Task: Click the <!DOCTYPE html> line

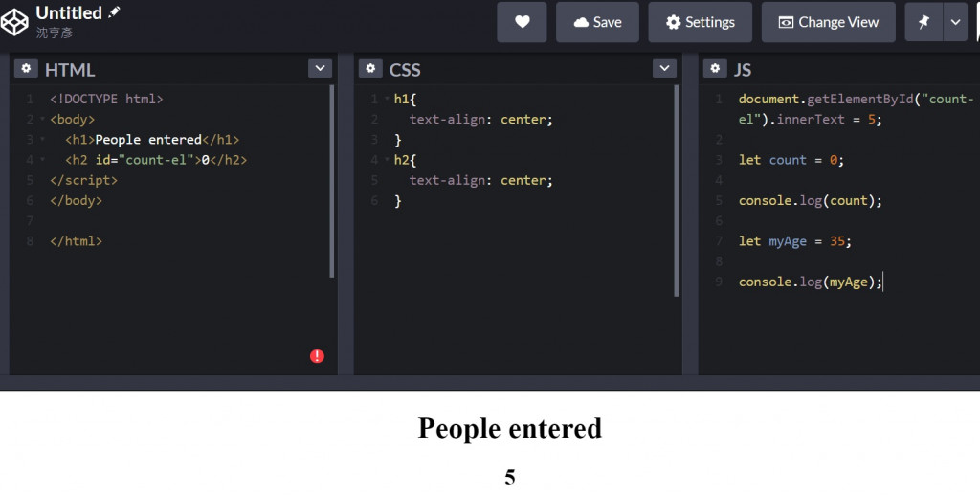Action: point(106,99)
